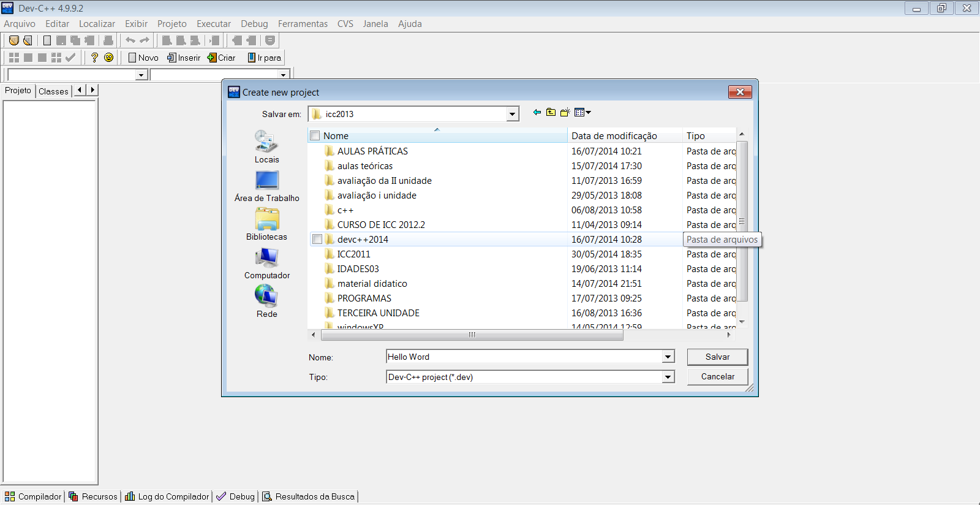The image size is (980, 505).
Task: Expand the Nome filename dropdown arrow
Action: (668, 357)
